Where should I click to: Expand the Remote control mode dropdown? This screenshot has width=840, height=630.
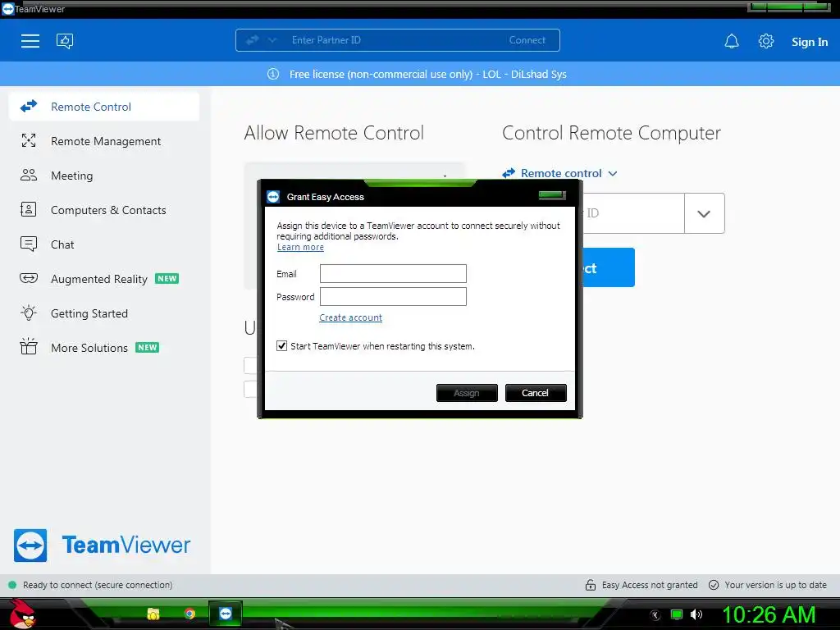(x=559, y=173)
